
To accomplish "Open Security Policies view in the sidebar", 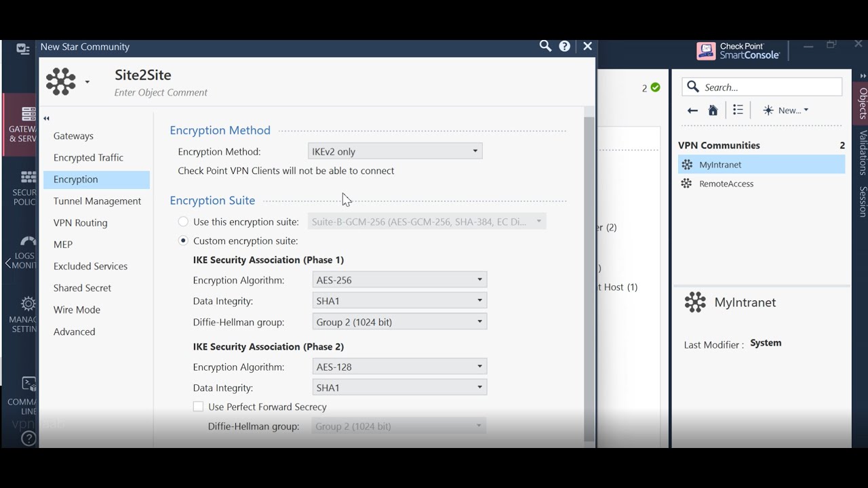I will (24, 188).
